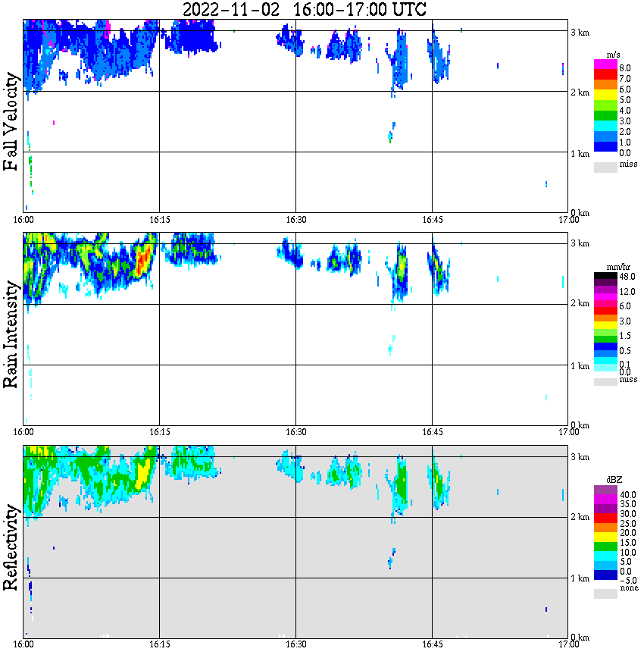This screenshot has width=644, height=658.
Task: Pick the orange 6.0 m/s legend swatch
Action: [x=605, y=85]
